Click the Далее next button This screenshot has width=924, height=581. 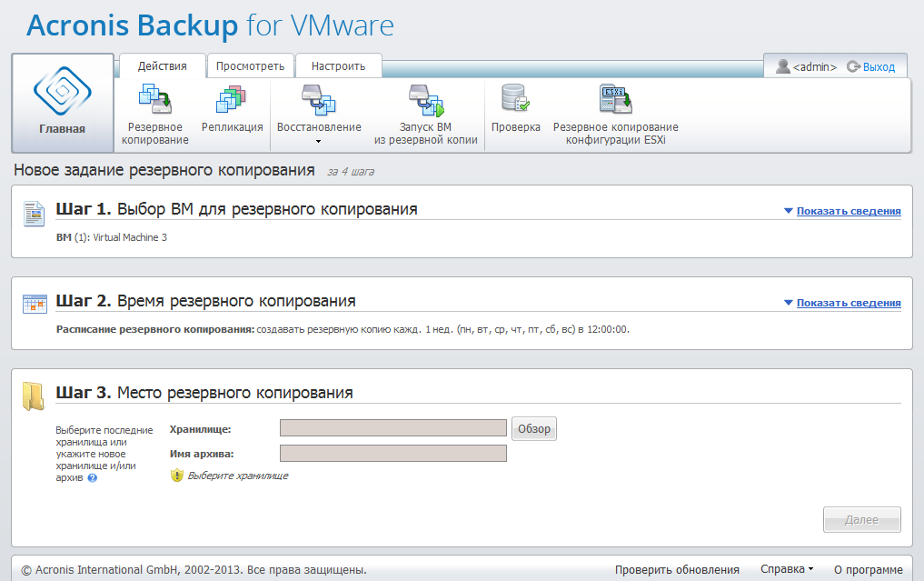click(861, 520)
